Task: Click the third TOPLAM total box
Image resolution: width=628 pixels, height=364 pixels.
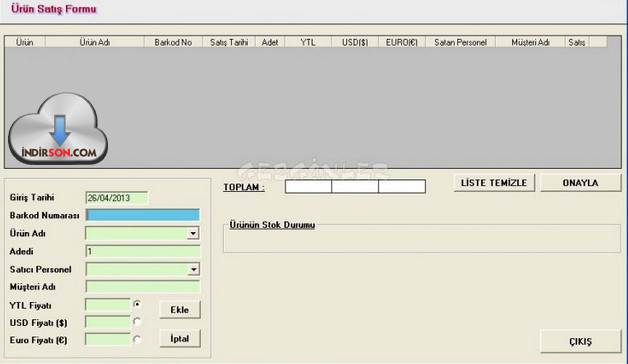Action: click(x=402, y=187)
